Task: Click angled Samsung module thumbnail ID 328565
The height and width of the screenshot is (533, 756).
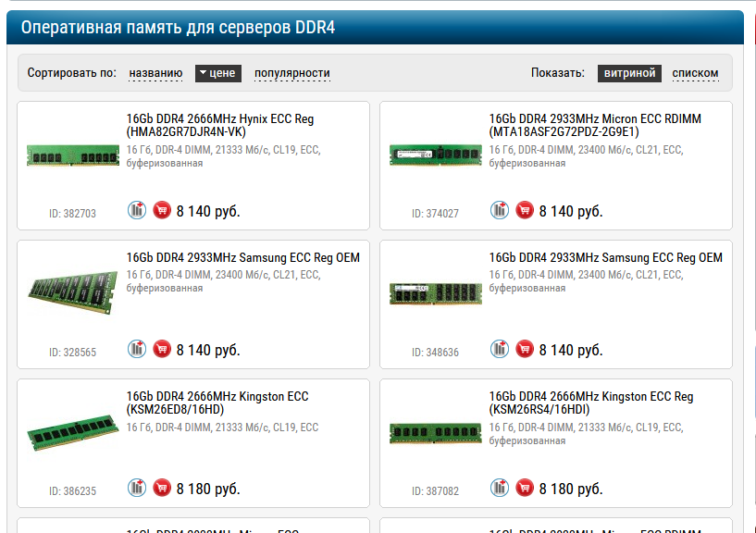Action: pos(73,291)
